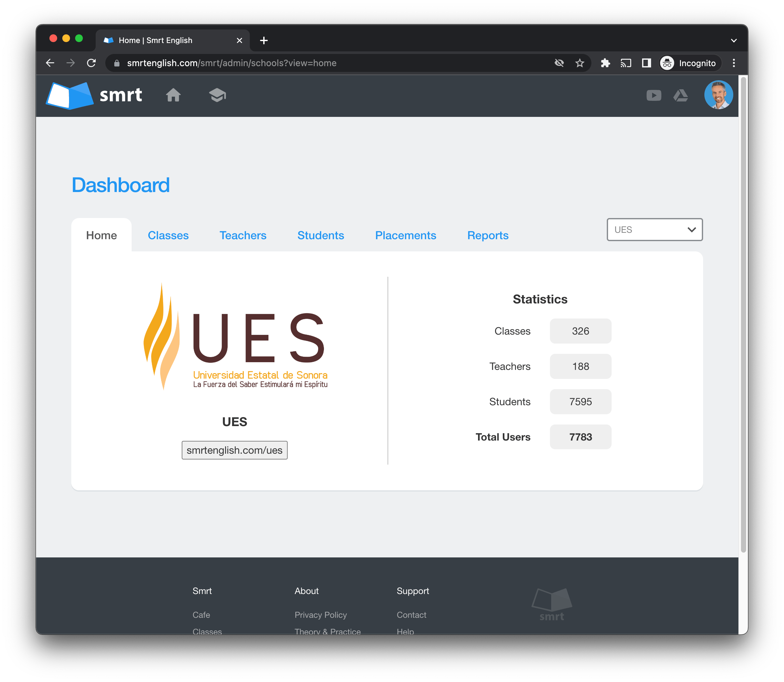Viewport: 784px width, 682px height.
Task: Expand the tab search chevron
Action: pyautogui.click(x=733, y=41)
